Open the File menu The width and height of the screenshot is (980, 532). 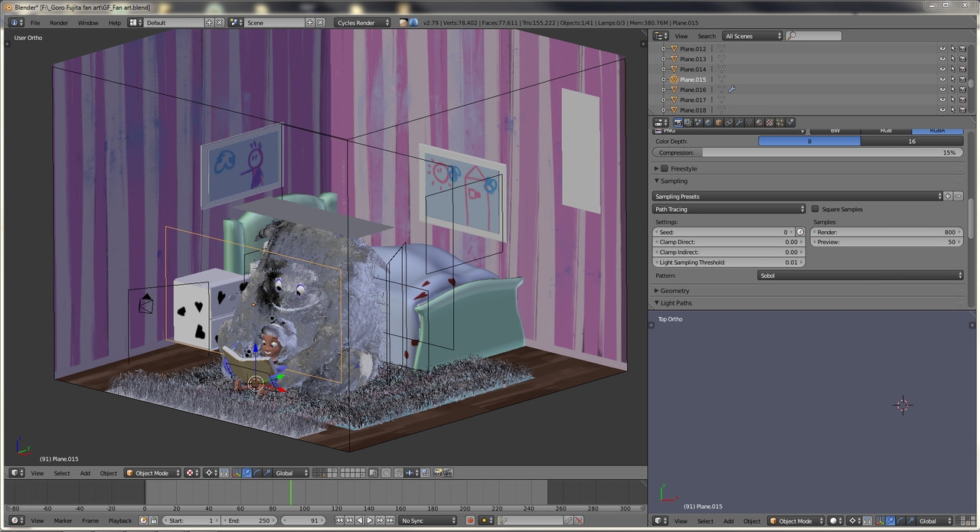click(x=35, y=23)
